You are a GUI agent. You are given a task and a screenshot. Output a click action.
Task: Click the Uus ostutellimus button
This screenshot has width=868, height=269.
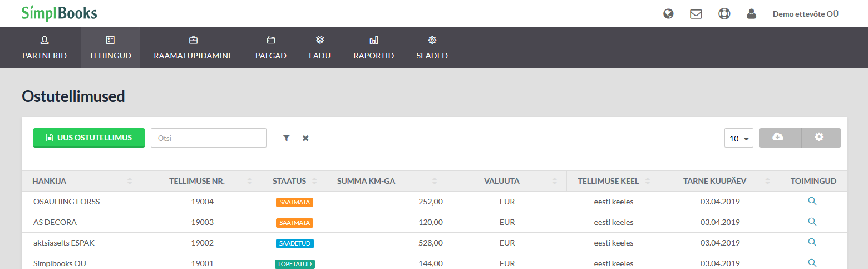point(89,138)
